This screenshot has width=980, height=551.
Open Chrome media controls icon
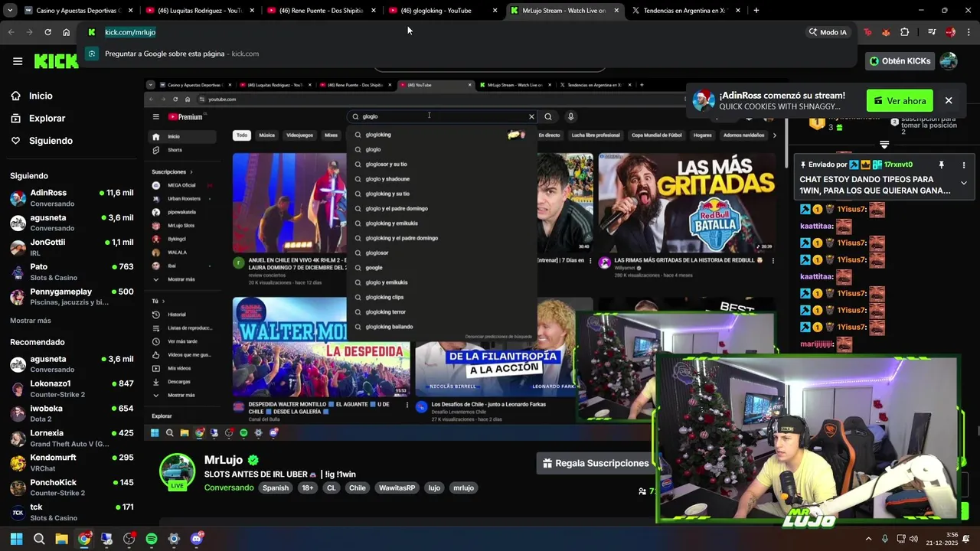point(932,32)
